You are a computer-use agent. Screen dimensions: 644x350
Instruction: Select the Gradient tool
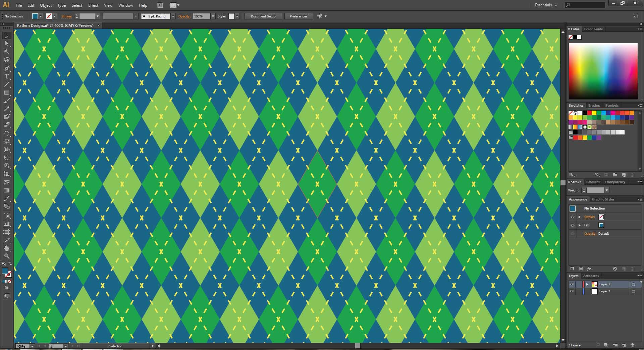pyautogui.click(x=6, y=190)
